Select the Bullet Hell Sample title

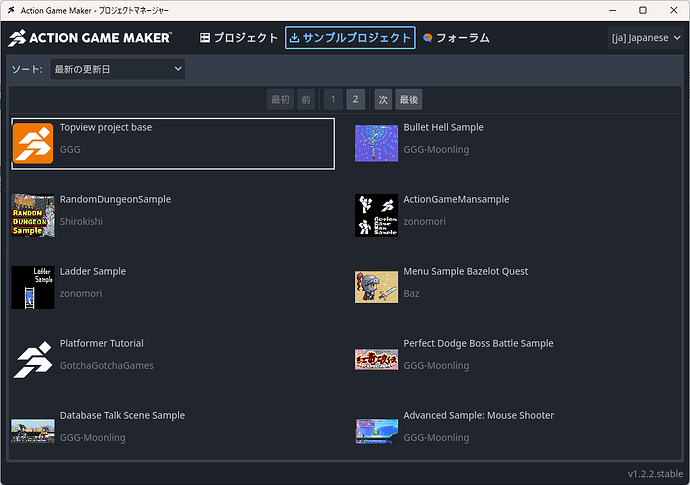[444, 127]
